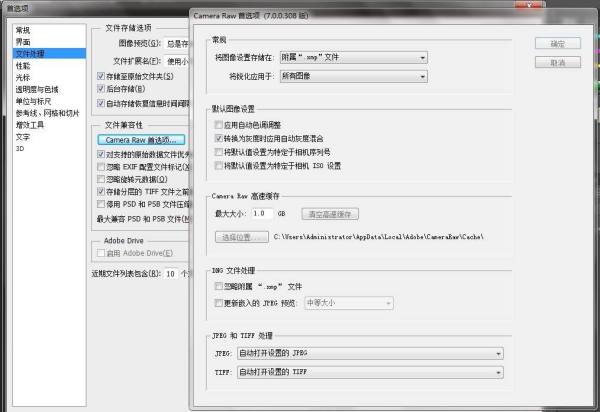
Task: Toggle 将默认值设置为特定于相机 ISO 设置
Action: pyautogui.click(x=218, y=166)
